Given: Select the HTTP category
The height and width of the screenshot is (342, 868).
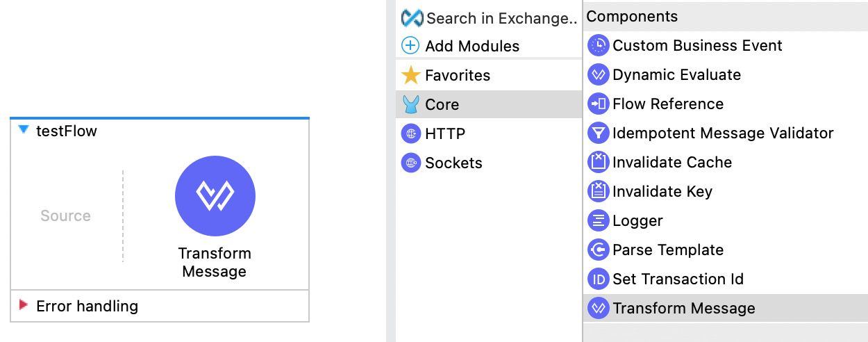Looking at the screenshot, I should coord(489,133).
